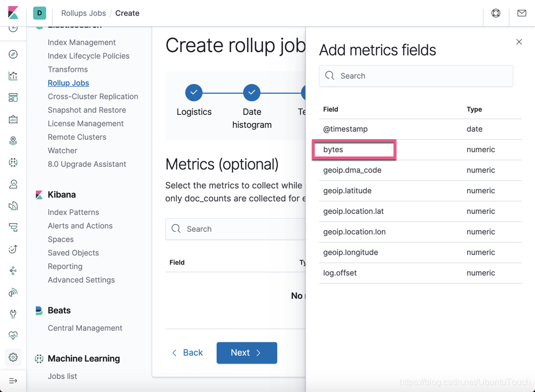
Task: Open Watcher in the menu
Action: [62, 151]
